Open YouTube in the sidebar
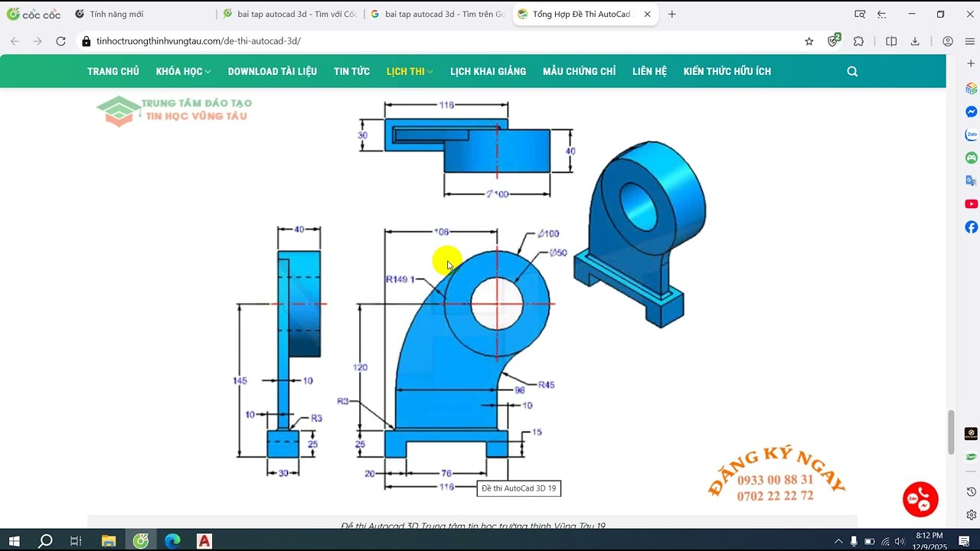 (x=971, y=204)
